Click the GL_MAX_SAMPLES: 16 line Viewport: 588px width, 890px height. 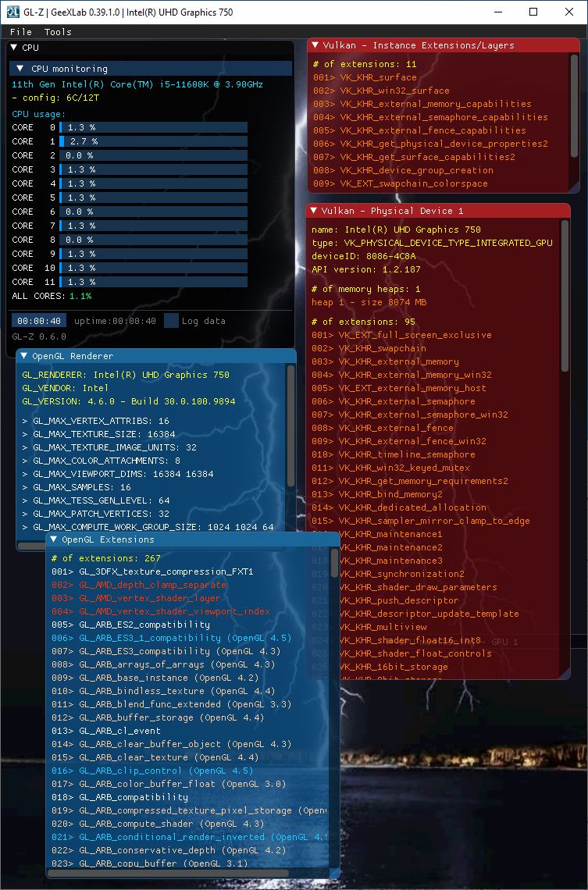77,487
